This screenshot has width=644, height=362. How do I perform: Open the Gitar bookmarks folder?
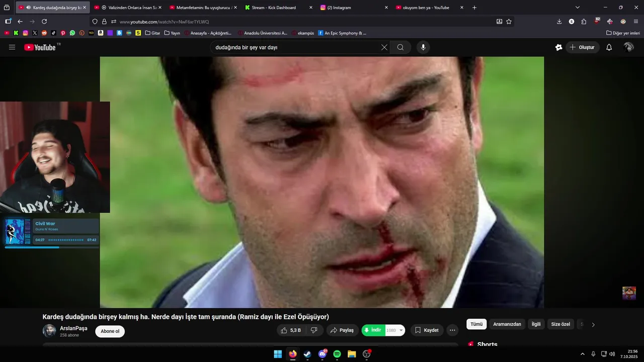pos(152,33)
